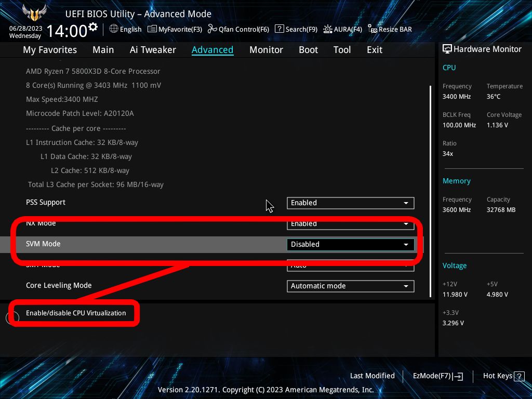Open the Boot tab

(x=309, y=50)
